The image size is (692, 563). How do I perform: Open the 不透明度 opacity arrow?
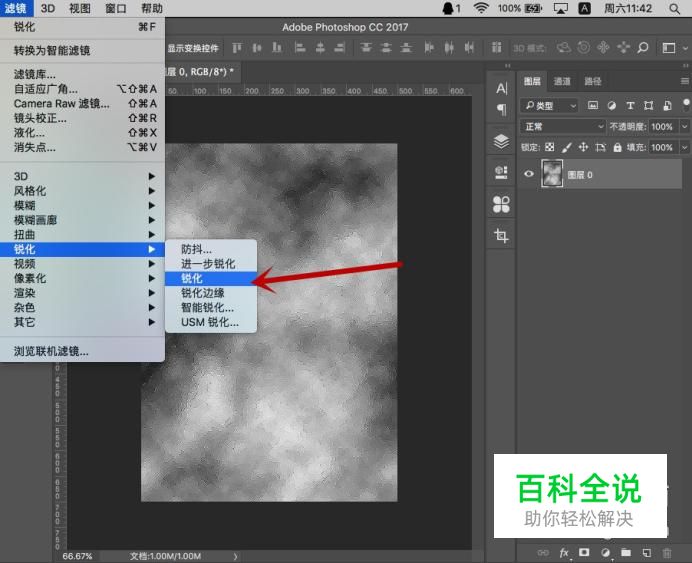coord(684,127)
